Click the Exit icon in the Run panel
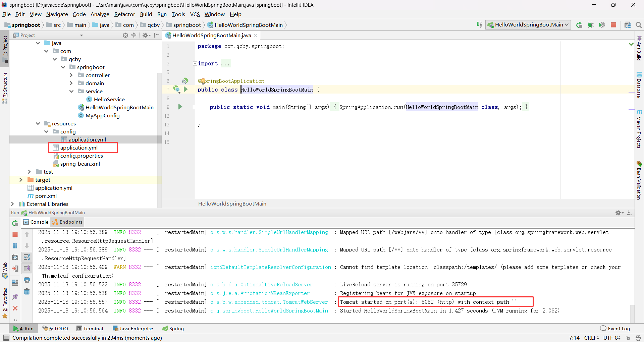 pos(15,269)
